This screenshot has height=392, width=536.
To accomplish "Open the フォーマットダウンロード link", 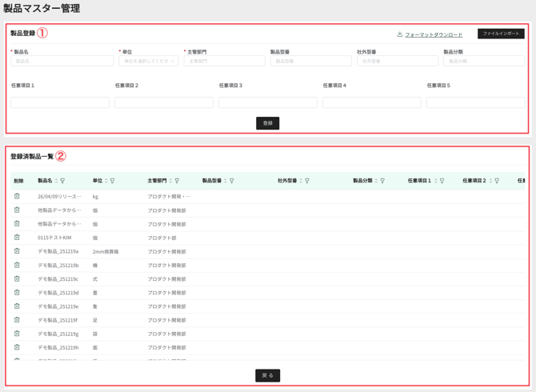I will click(x=434, y=34).
